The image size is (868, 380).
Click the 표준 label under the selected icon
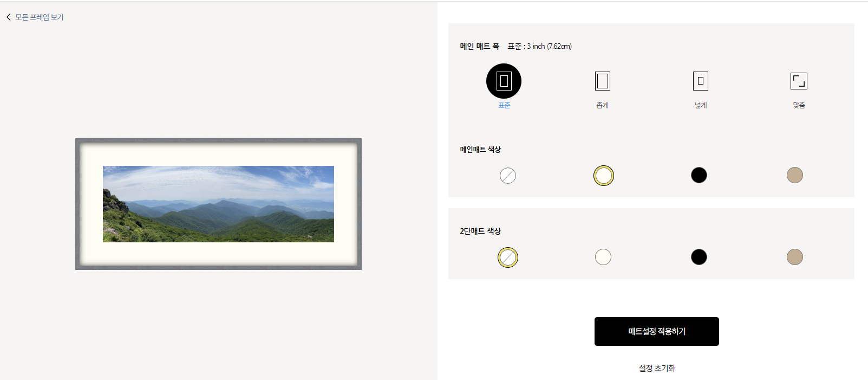coord(504,105)
